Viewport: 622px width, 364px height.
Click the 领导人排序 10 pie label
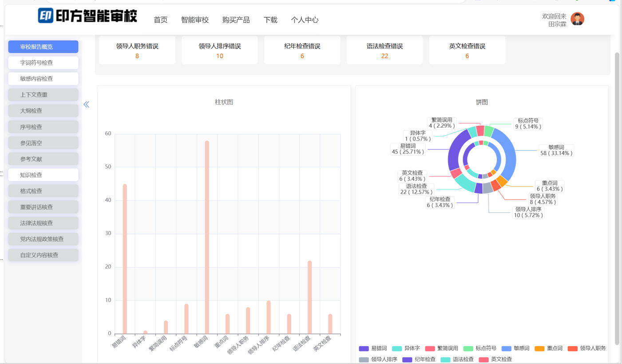(x=528, y=212)
